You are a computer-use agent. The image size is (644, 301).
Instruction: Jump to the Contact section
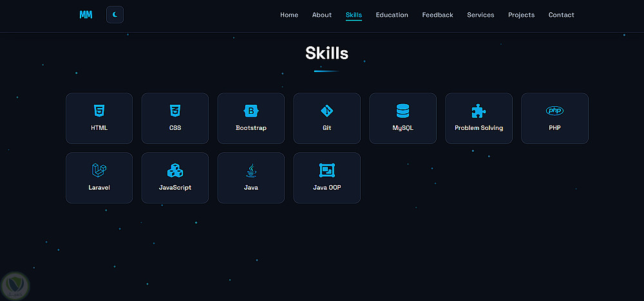pos(561,15)
